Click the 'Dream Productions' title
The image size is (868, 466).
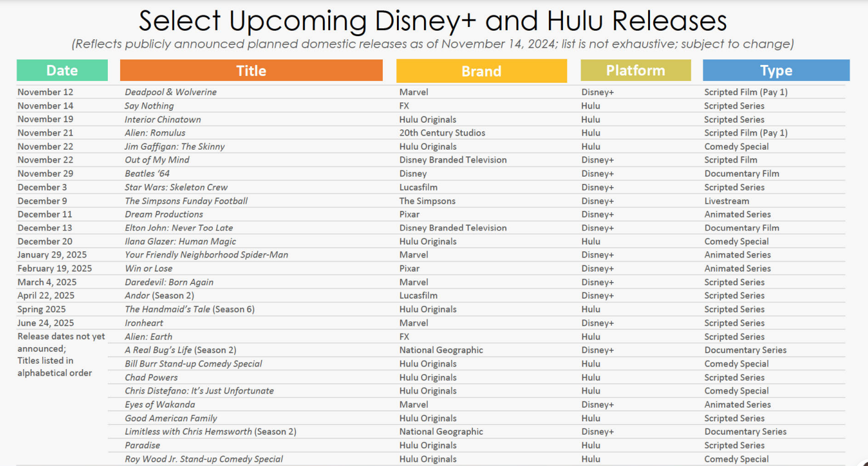pyautogui.click(x=164, y=214)
